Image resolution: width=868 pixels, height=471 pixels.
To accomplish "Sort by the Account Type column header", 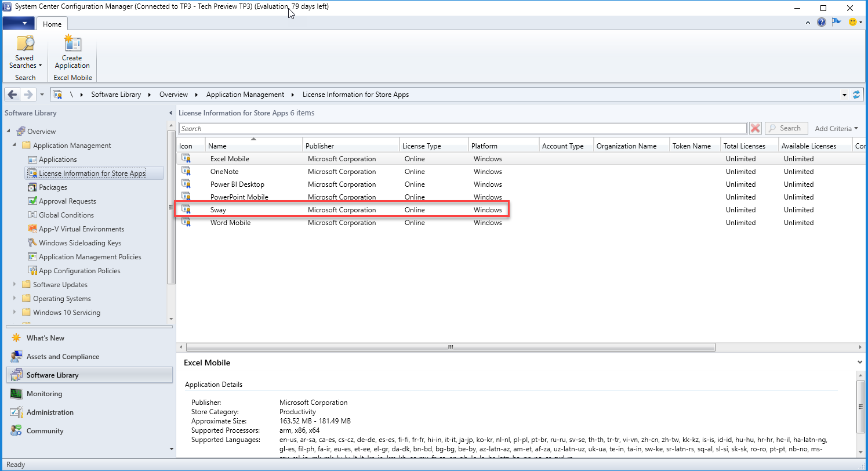I will [x=566, y=146].
